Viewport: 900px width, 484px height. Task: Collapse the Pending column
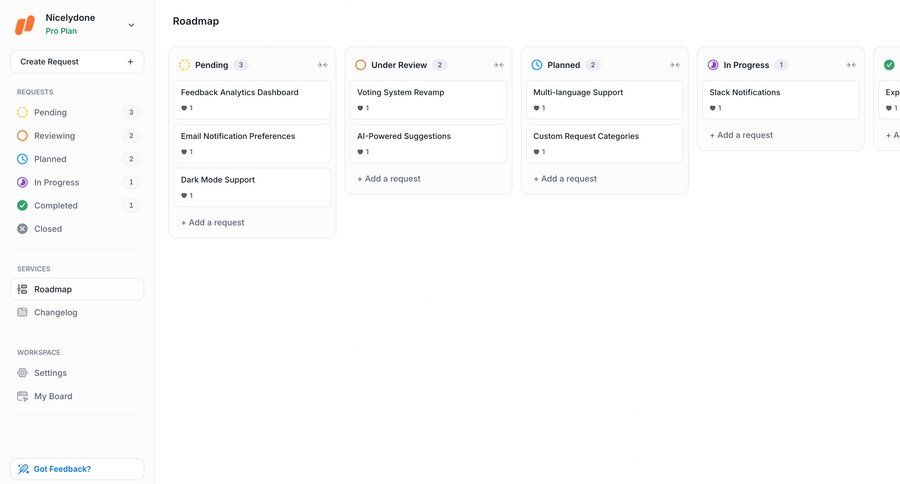point(322,65)
